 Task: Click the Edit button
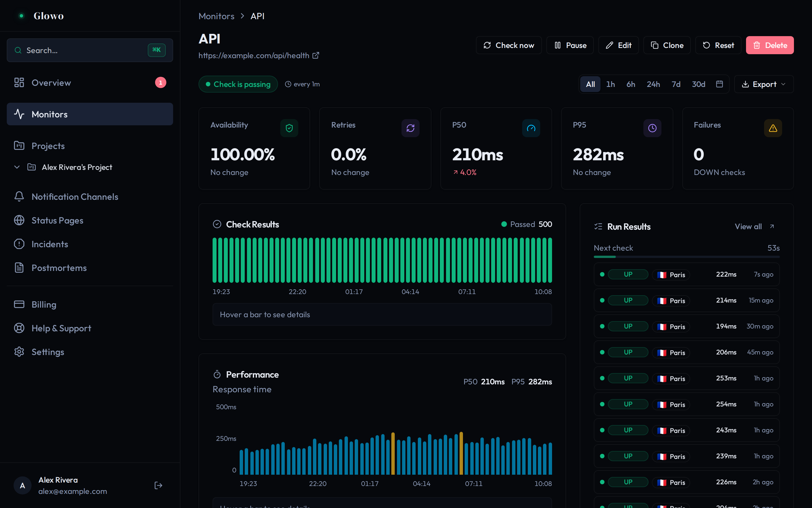coord(618,45)
